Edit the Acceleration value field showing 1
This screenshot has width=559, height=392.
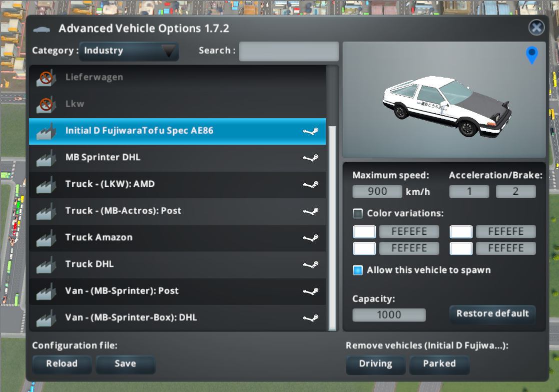pos(469,192)
